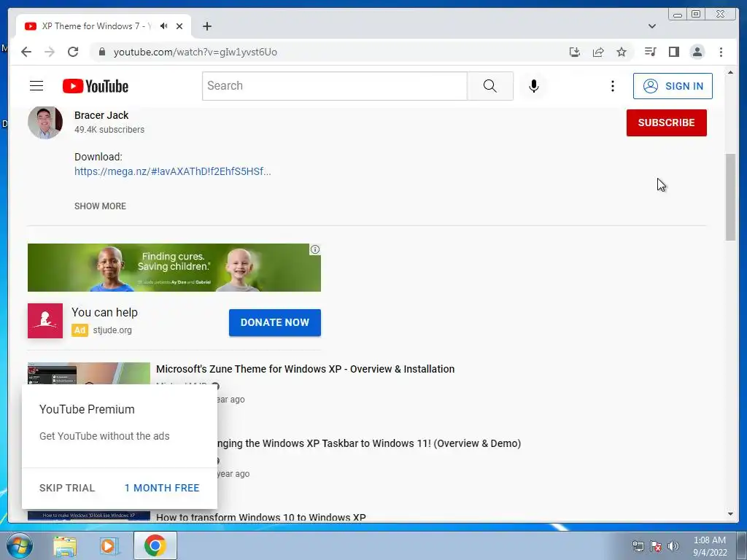Start voice search with microphone icon
The width and height of the screenshot is (747, 560).
click(x=533, y=86)
